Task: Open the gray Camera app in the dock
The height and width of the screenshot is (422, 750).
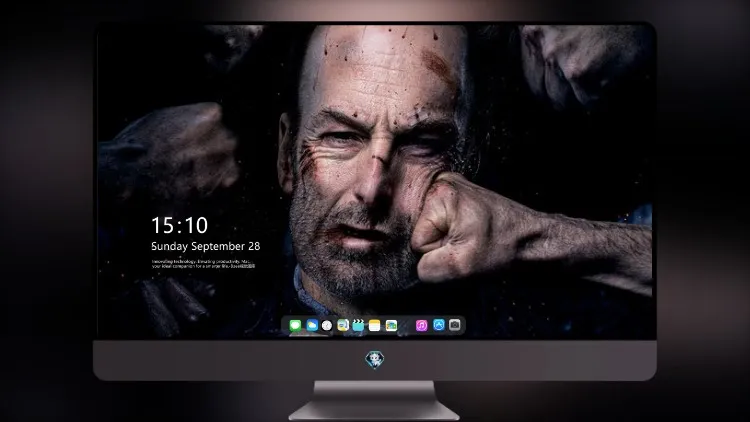Action: click(x=455, y=325)
